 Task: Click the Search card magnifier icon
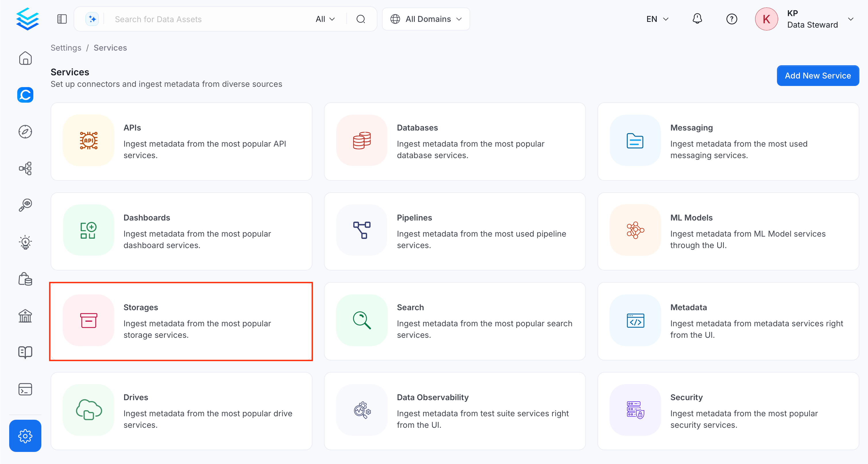pyautogui.click(x=362, y=320)
